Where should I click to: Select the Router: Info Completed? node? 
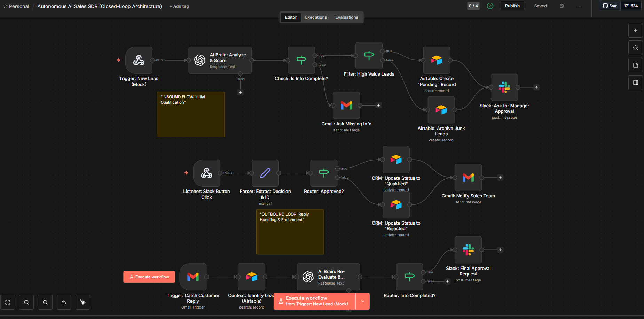[410, 277]
